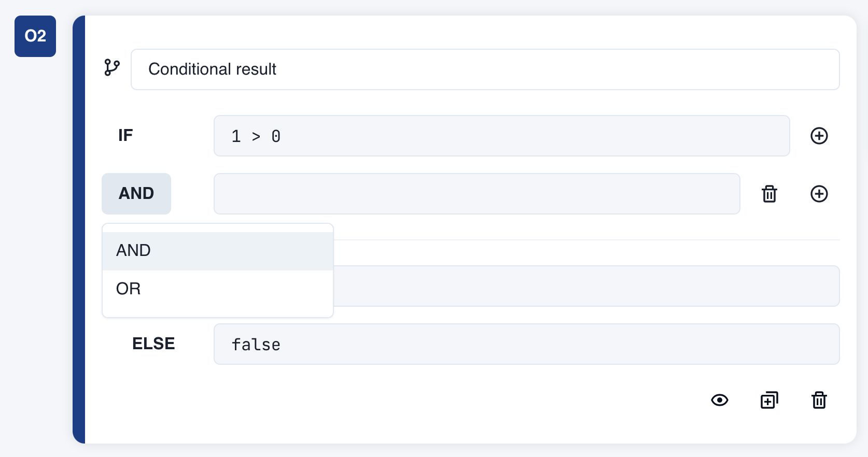This screenshot has height=457, width=868.
Task: Click the empty AND condition input
Action: [x=477, y=194]
